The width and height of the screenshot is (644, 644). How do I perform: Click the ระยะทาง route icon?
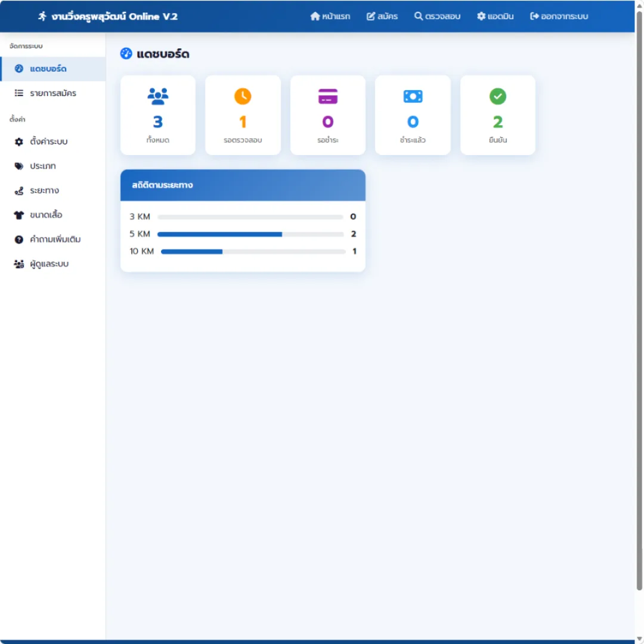(x=19, y=191)
